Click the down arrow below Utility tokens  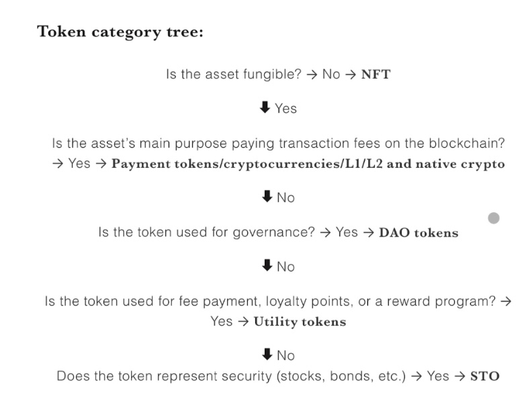[x=267, y=355]
